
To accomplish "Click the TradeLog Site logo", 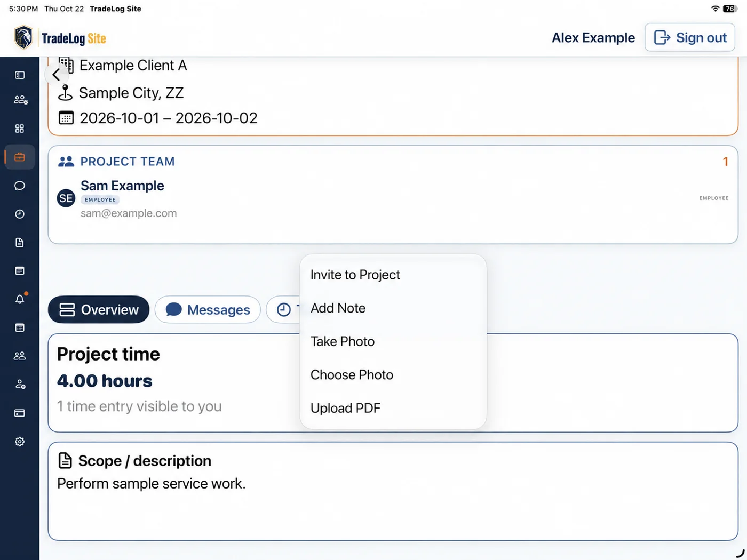I will click(x=60, y=38).
